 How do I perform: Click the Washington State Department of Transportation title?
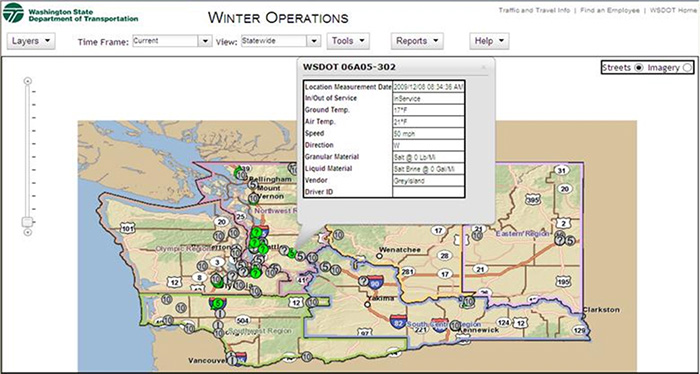coord(83,15)
